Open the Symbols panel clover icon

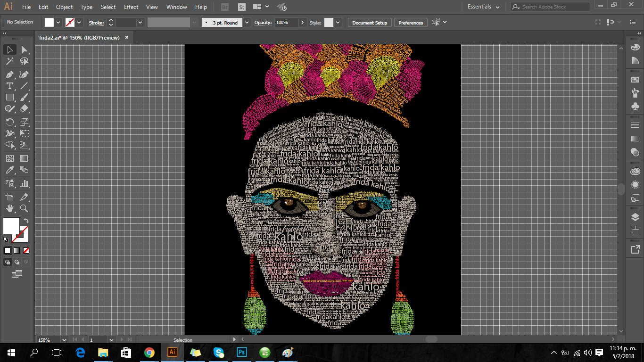tap(635, 107)
